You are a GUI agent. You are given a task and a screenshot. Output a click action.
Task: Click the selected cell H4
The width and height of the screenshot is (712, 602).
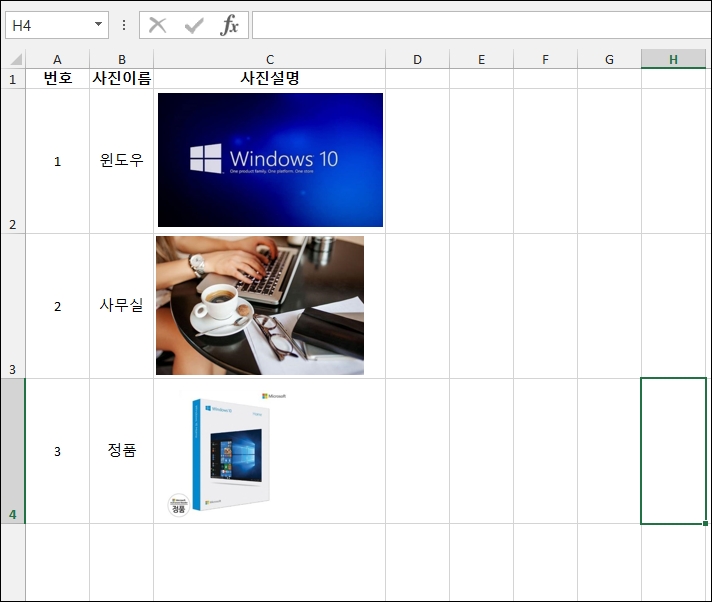[x=673, y=451]
